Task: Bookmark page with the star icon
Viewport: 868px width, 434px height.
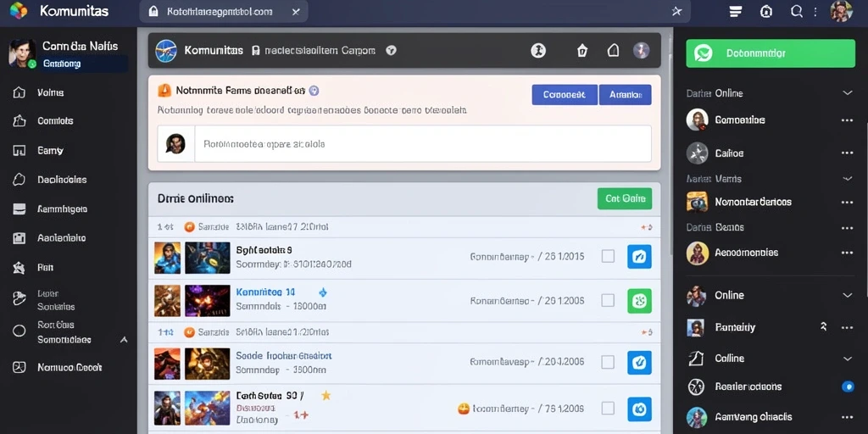Action: click(676, 11)
